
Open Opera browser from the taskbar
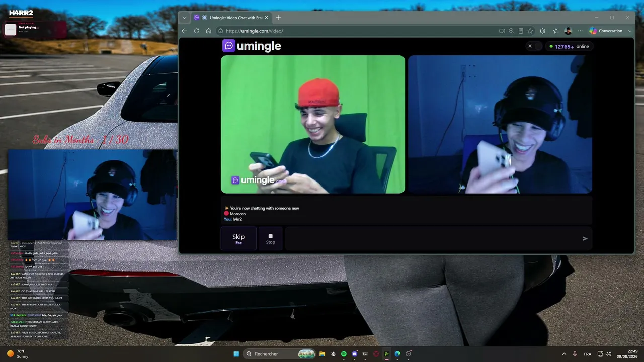[376, 354]
